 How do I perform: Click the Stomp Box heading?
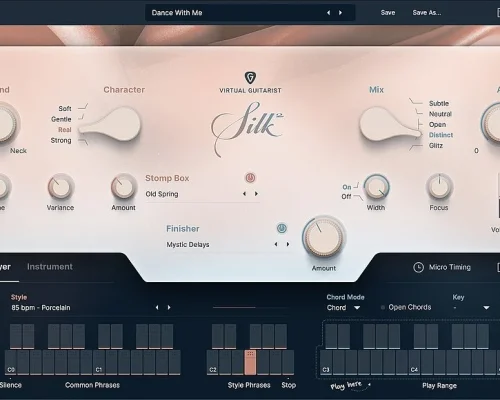pos(167,178)
